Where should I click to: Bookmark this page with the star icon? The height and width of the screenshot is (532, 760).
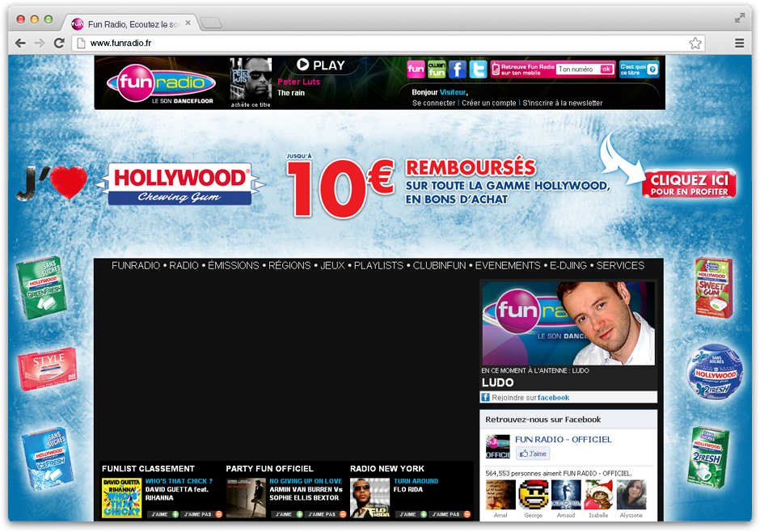(695, 43)
